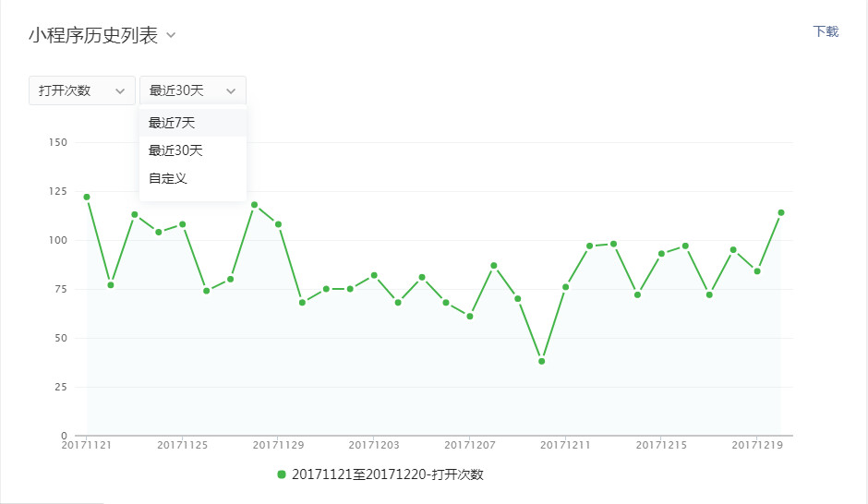Click the lowest data point near 20171210
The height and width of the screenshot is (504, 868).
[x=541, y=361]
